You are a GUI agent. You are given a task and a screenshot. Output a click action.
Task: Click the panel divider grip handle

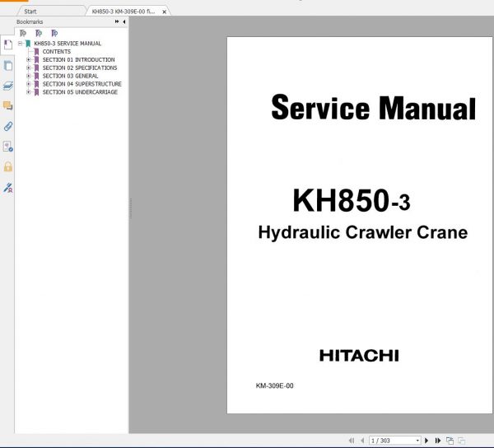point(130,208)
